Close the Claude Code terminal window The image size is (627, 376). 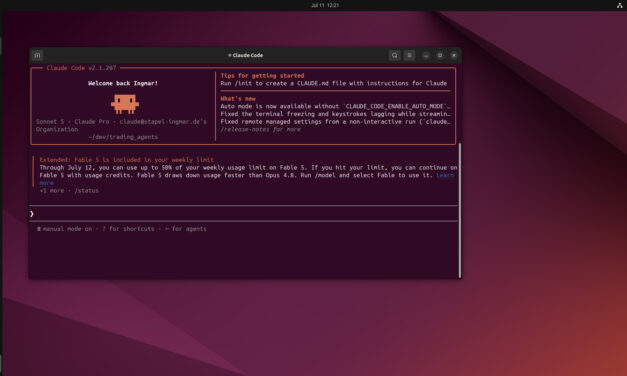pos(454,55)
